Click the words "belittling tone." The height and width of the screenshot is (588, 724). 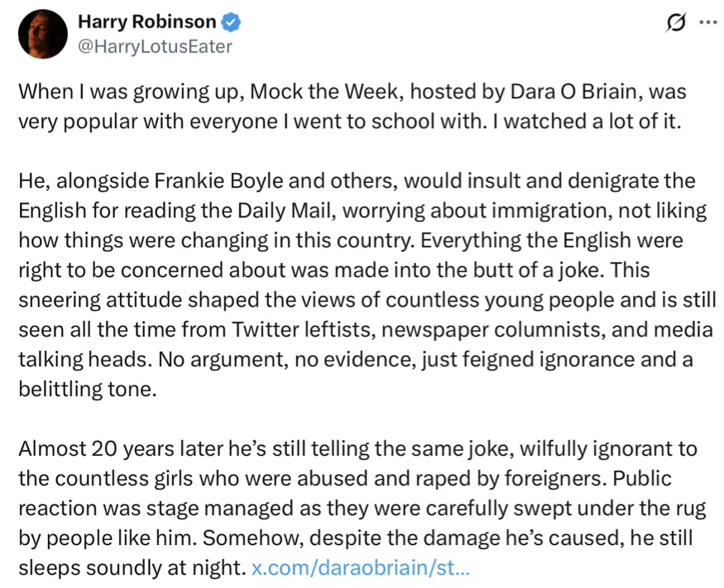[x=87, y=390]
